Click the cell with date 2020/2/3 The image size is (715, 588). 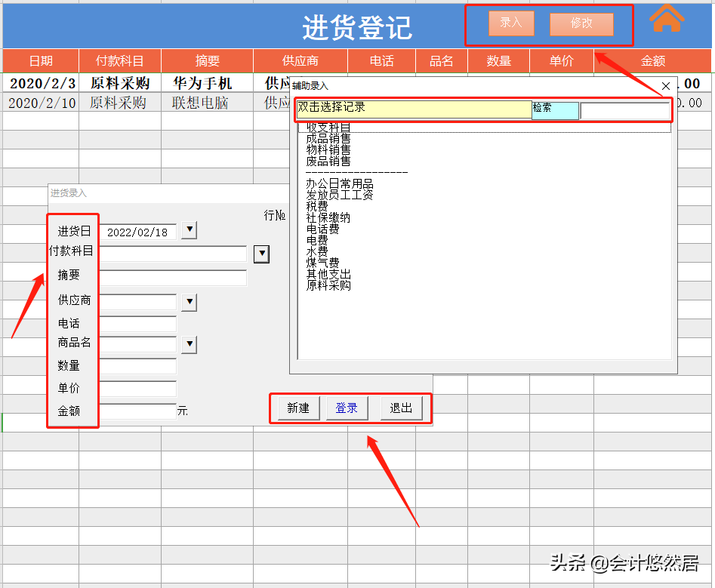42,84
